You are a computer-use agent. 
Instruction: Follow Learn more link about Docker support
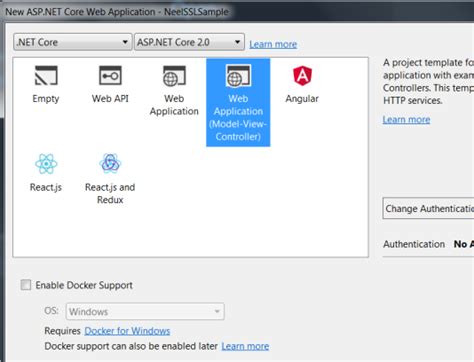245,346
